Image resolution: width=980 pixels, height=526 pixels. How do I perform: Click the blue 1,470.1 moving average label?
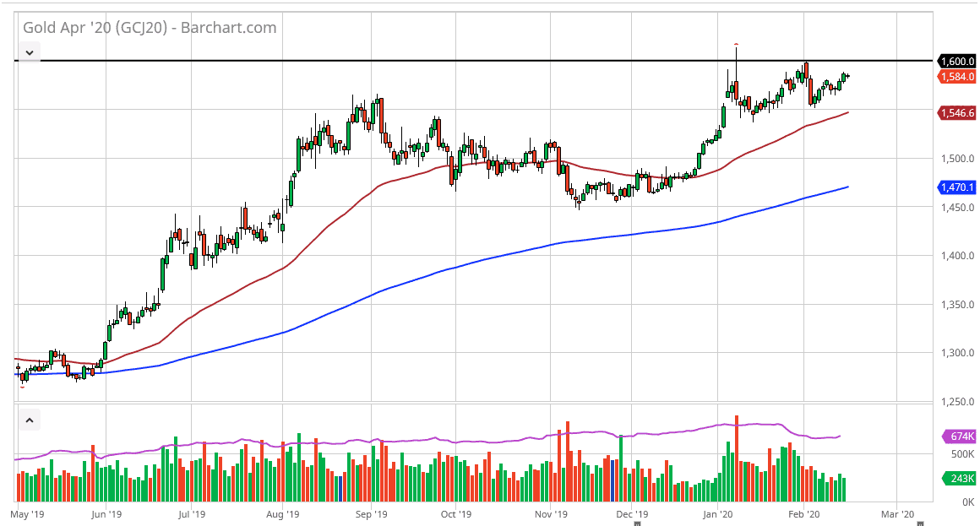[x=957, y=187]
